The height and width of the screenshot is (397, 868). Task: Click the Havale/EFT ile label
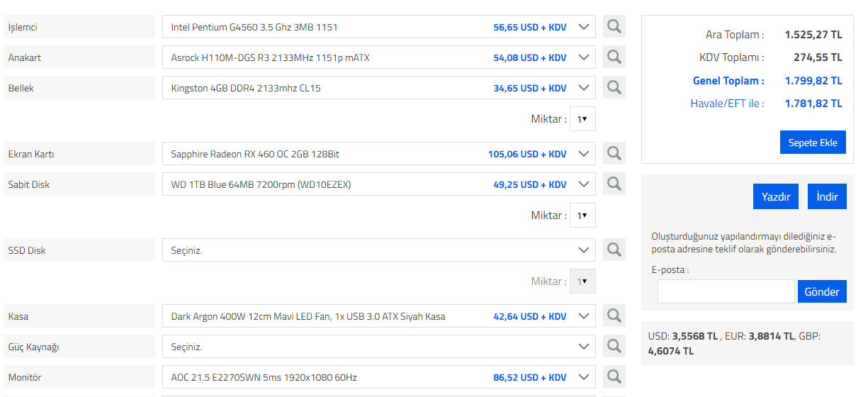728,104
